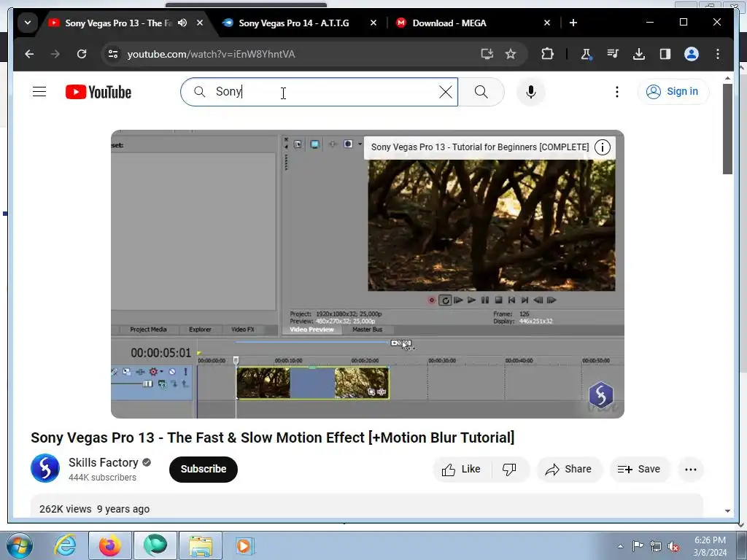Click the video info card icon
This screenshot has height=560, width=747.
(x=603, y=147)
